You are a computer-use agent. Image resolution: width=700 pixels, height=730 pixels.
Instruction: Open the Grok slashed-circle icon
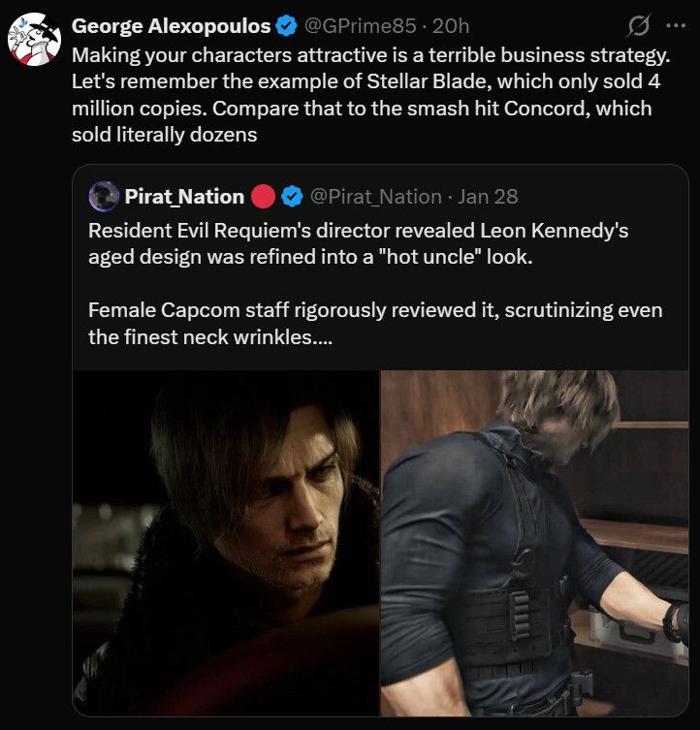click(x=640, y=26)
